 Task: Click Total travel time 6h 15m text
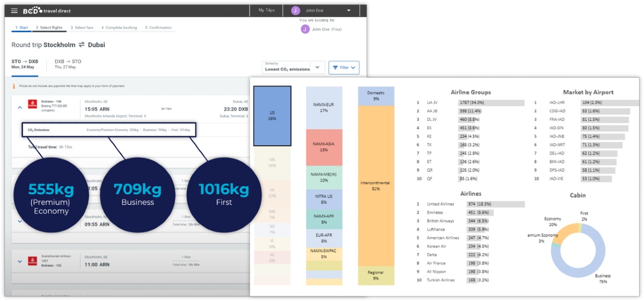coord(50,147)
